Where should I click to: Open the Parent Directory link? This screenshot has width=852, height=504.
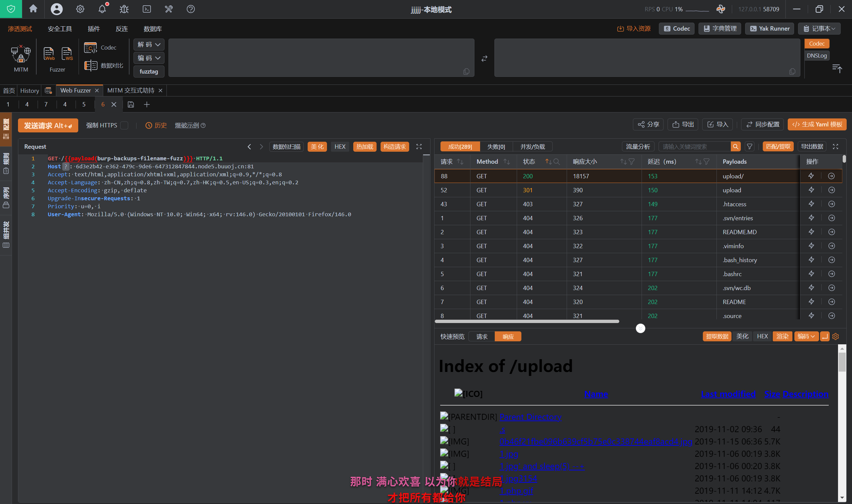[530, 417]
